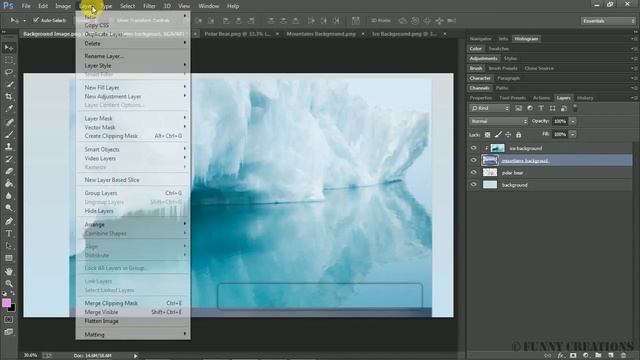The width and height of the screenshot is (640, 360).
Task: Create a new group folder button
Action: pos(598,356)
